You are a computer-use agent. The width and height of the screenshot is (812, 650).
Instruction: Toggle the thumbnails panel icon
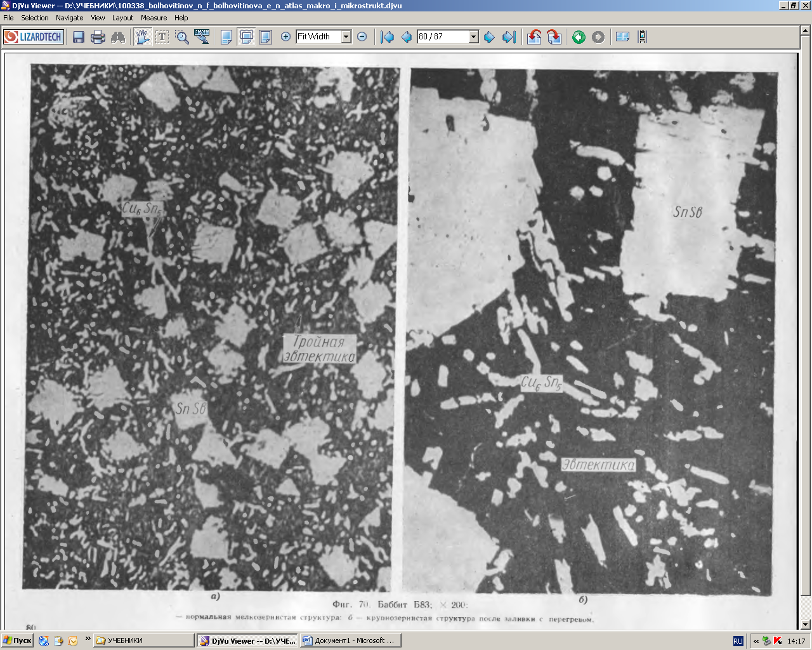click(x=622, y=37)
